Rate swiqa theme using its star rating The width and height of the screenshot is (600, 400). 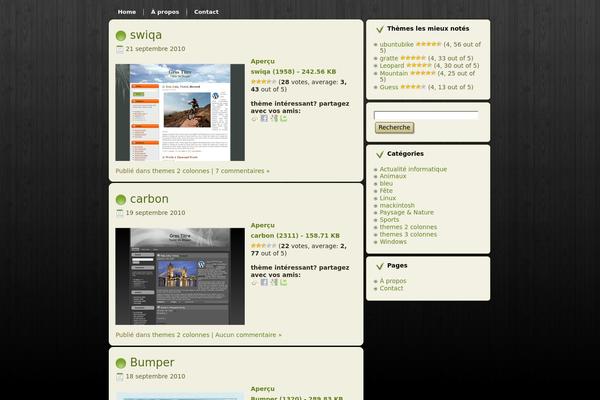pyautogui.click(x=263, y=82)
